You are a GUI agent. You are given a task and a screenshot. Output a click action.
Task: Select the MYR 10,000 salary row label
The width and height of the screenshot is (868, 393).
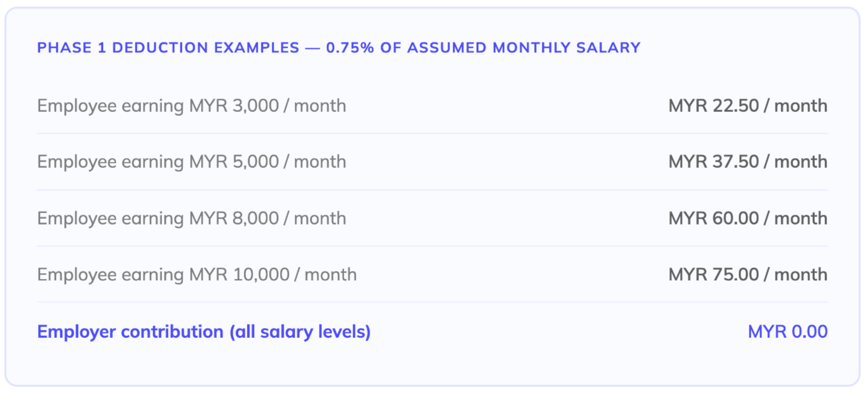[197, 275]
